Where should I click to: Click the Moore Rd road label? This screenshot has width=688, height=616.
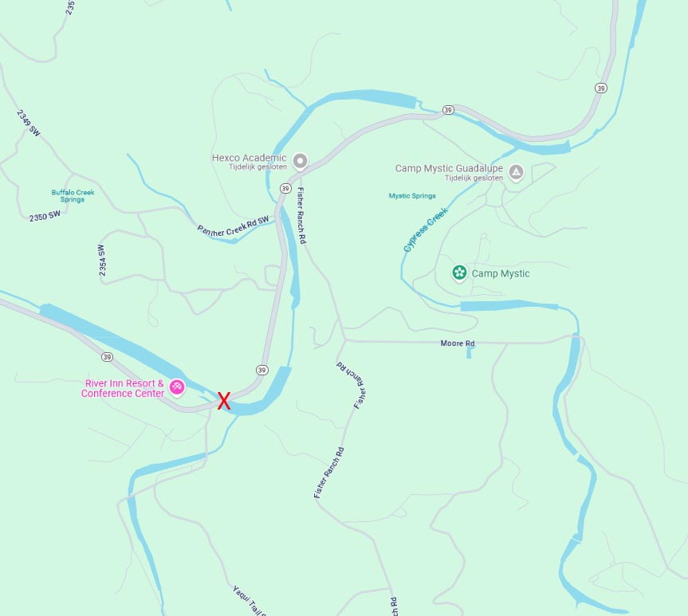pos(457,343)
